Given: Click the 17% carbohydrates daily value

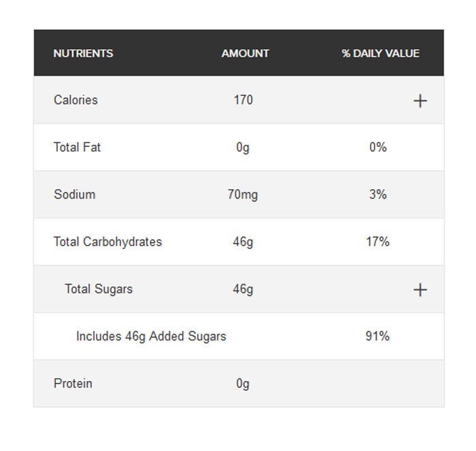Looking at the screenshot, I should (x=377, y=241).
